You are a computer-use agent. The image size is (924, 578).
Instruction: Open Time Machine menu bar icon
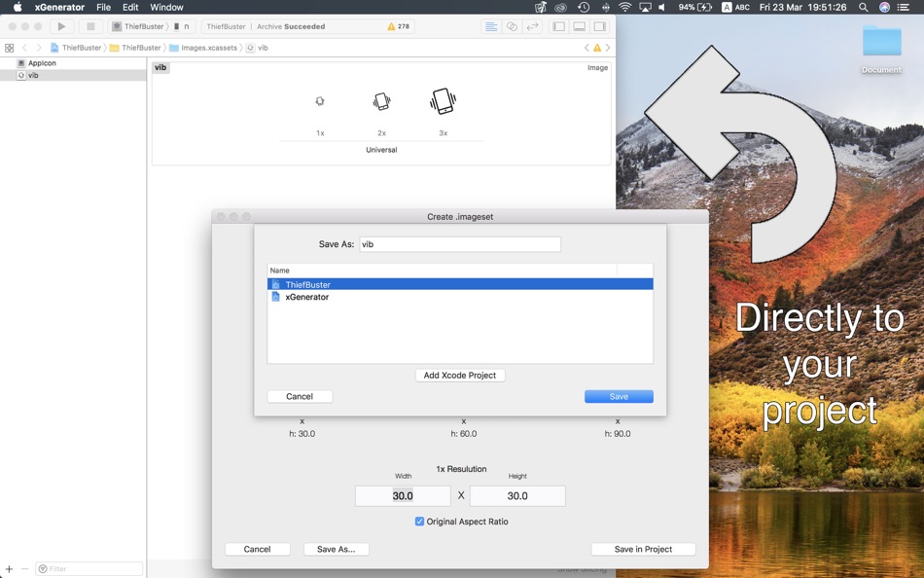click(x=584, y=7)
